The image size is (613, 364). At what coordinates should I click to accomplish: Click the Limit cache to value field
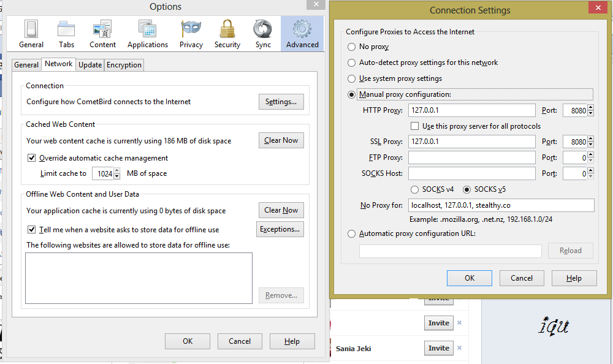click(x=103, y=173)
